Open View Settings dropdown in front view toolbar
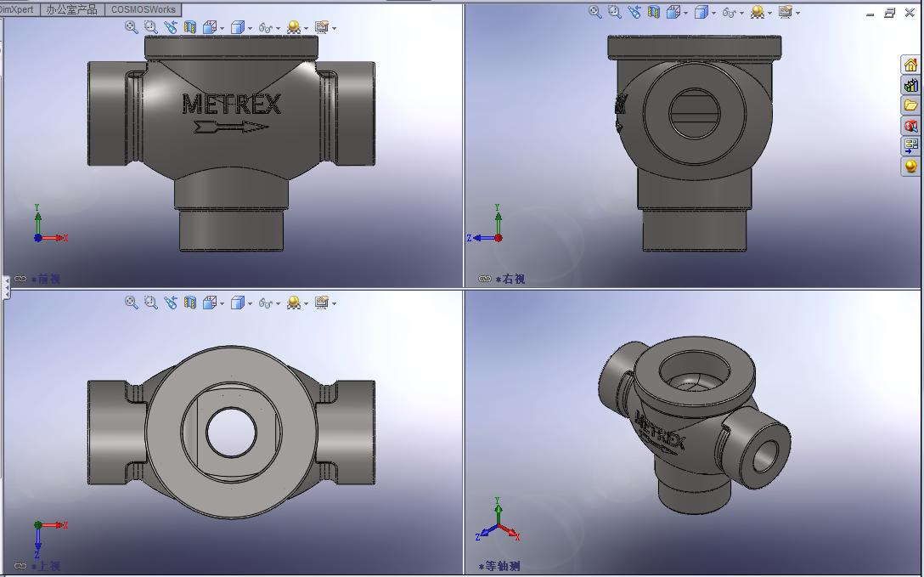This screenshot has height=577, width=924. [334, 28]
